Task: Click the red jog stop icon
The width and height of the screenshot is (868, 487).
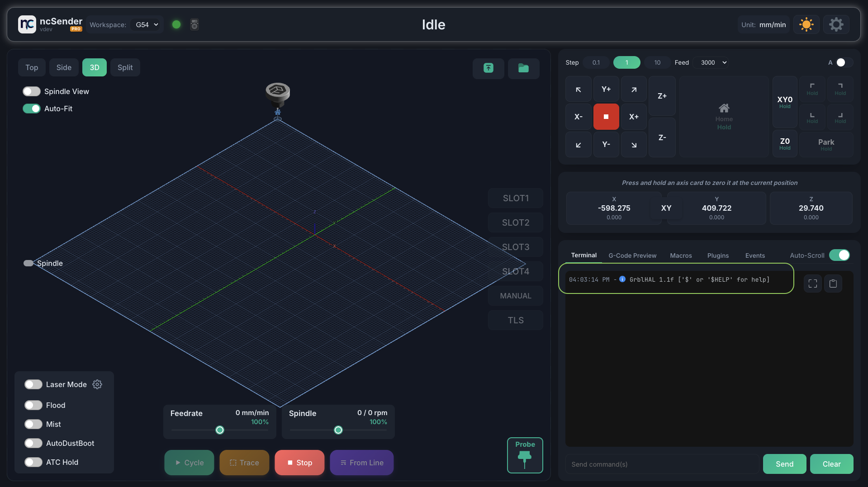Action: (606, 117)
